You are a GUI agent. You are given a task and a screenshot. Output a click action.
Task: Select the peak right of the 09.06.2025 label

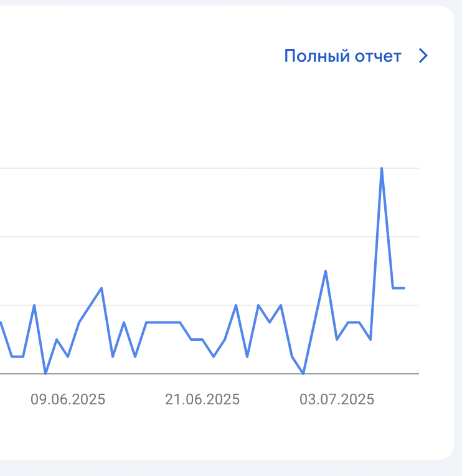coord(101,288)
